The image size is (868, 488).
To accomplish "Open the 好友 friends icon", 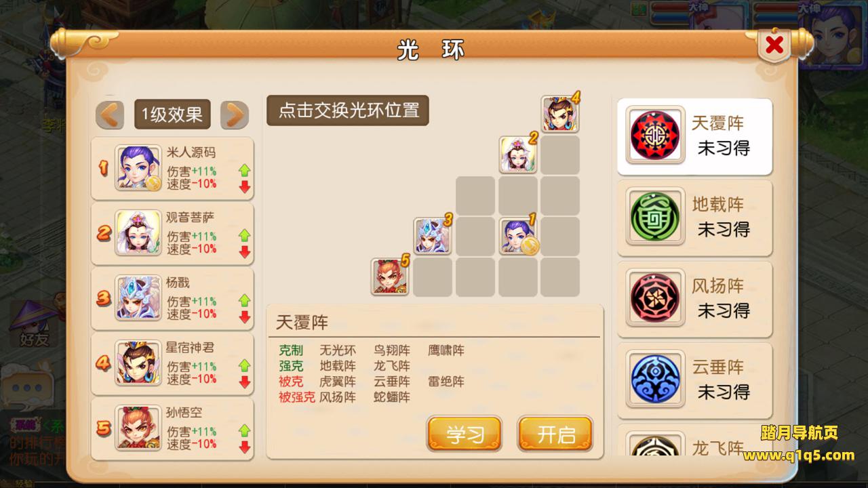I will pos(34,325).
